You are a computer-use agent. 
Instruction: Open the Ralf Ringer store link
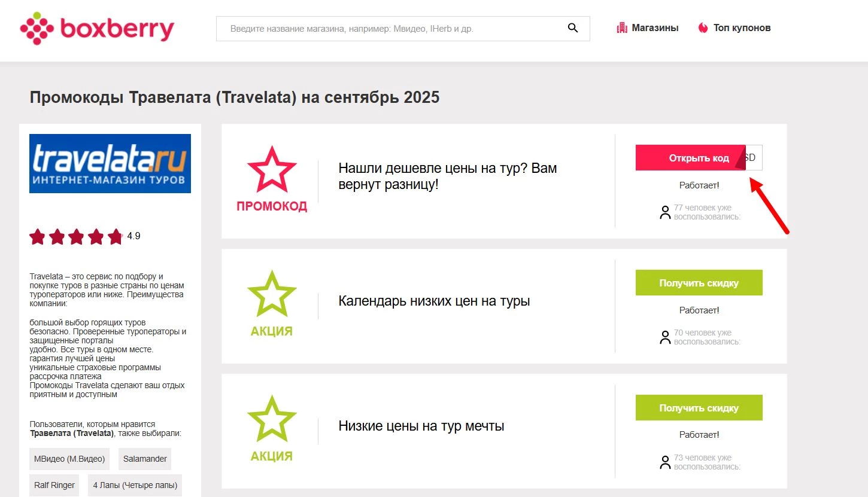(54, 485)
